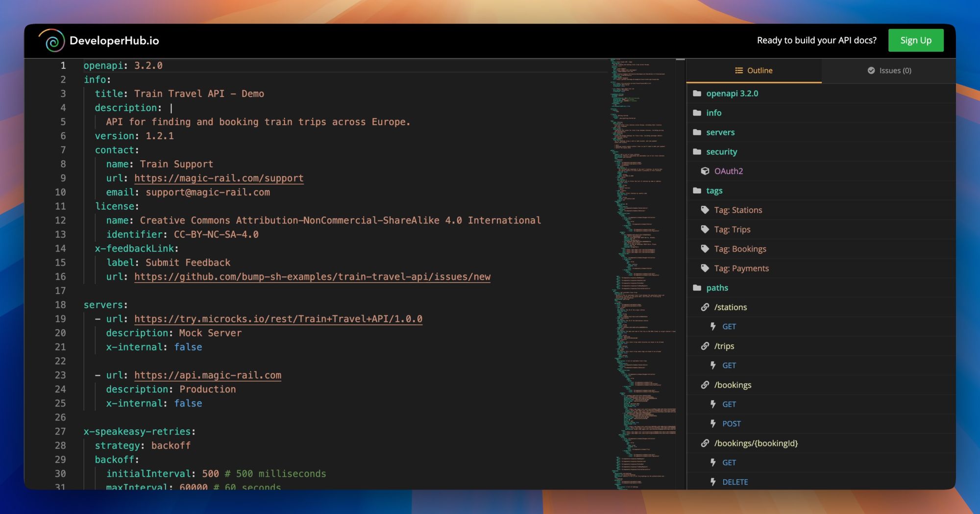The width and height of the screenshot is (980, 514).
Task: Click the Sign Up button
Action: coord(916,40)
